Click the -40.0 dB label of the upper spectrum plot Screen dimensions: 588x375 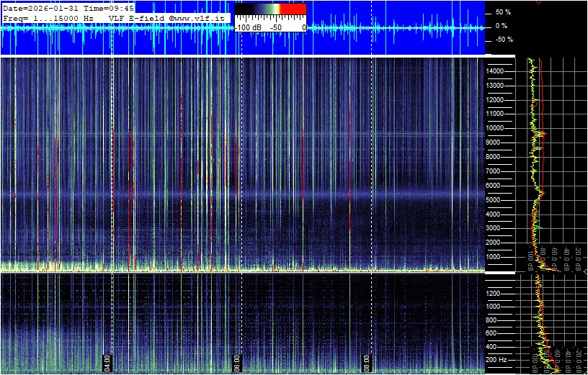pyautogui.click(x=567, y=258)
